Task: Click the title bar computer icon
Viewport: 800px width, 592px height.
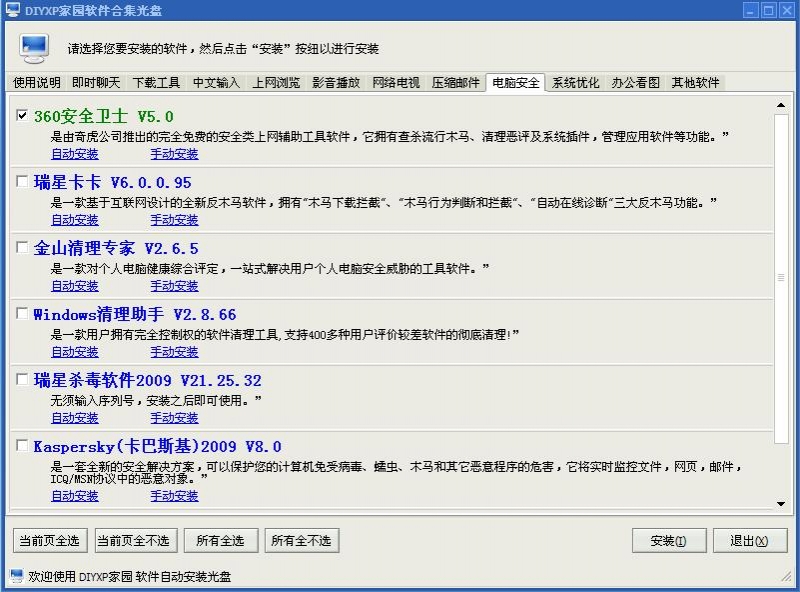Action: [x=13, y=10]
